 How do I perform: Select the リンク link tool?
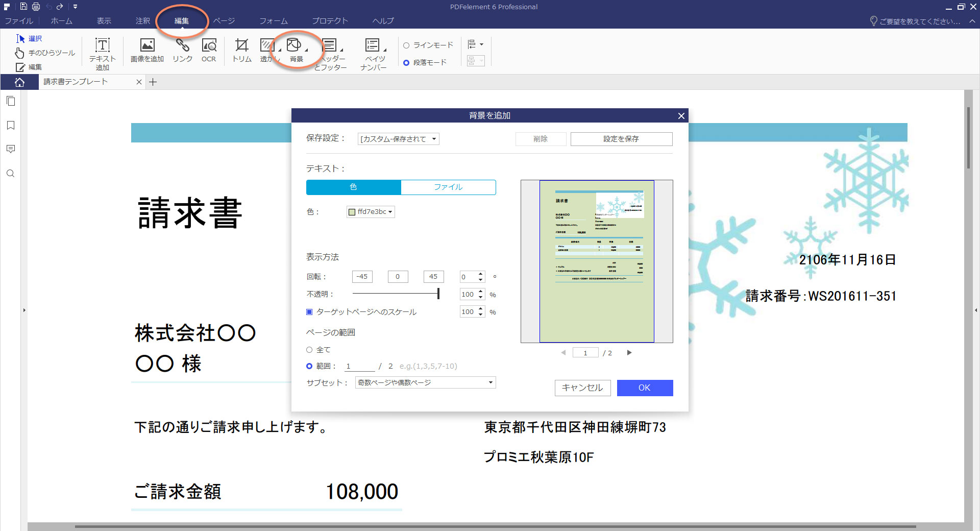182,51
